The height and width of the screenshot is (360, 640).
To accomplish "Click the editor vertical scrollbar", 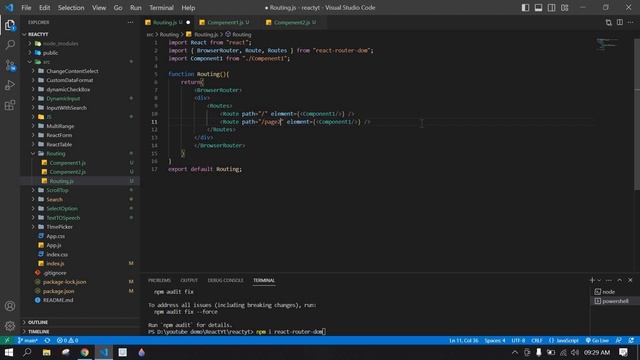I will tap(637, 114).
